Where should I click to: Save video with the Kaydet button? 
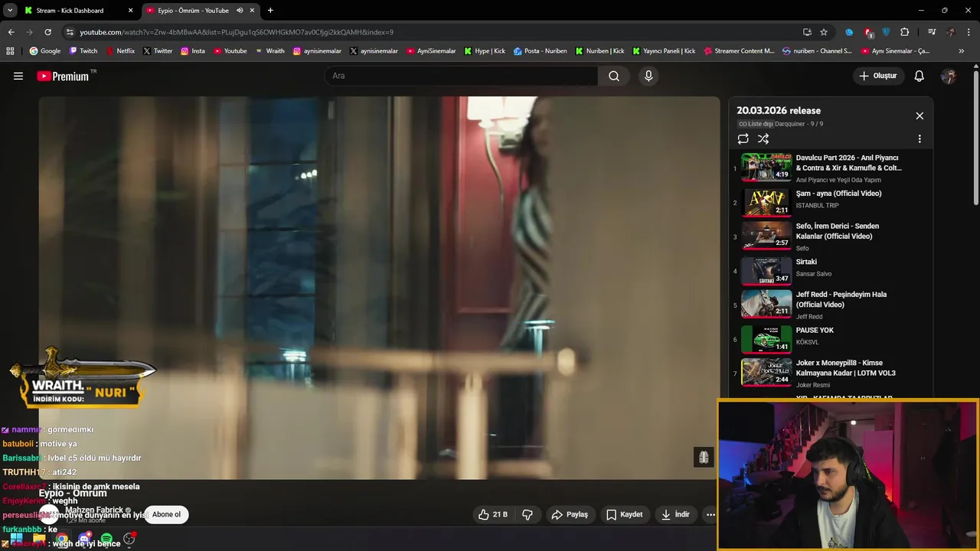pos(625,514)
